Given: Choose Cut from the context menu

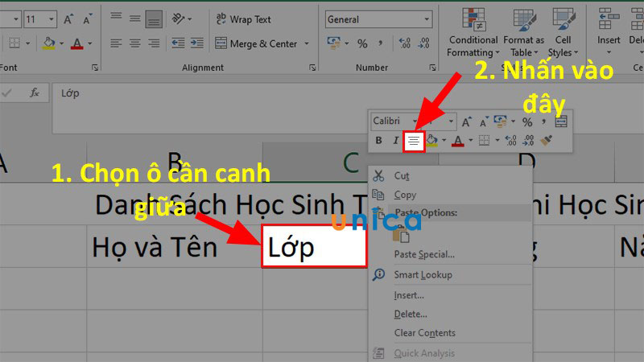Looking at the screenshot, I should 451,175.
